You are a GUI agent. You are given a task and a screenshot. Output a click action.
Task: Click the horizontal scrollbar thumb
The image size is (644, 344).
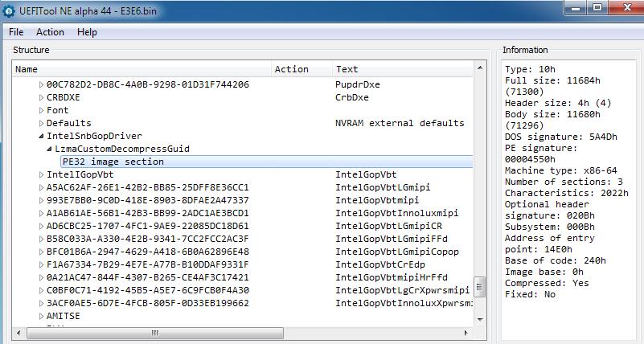(155, 333)
